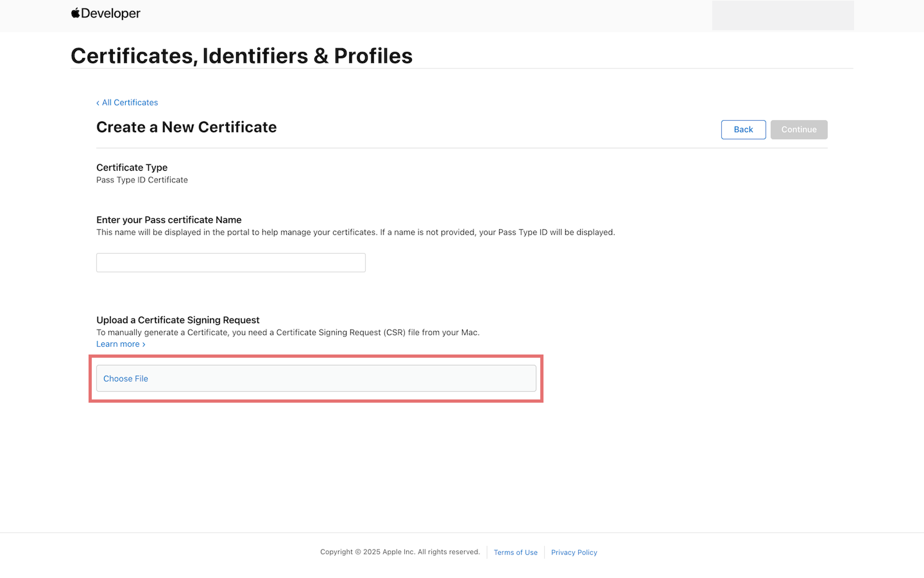Click the Create a New Certificate heading
This screenshot has height=578, width=924.
[x=186, y=127]
